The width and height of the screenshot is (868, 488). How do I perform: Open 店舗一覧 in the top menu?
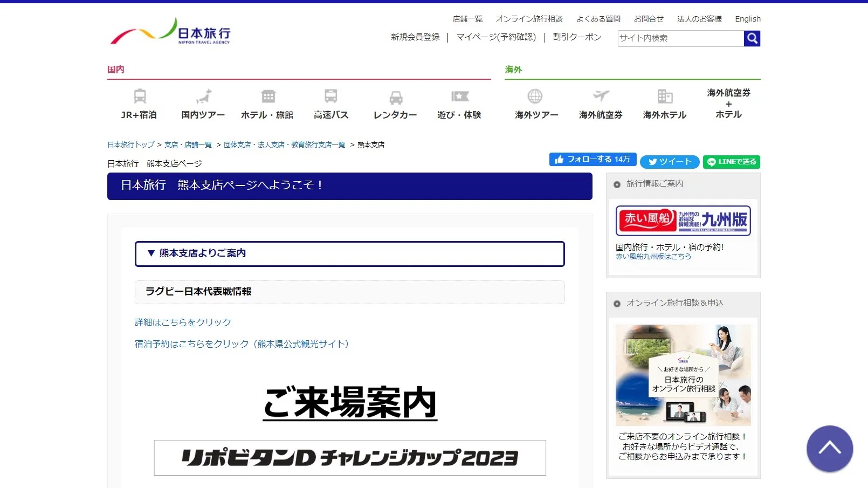[467, 19]
